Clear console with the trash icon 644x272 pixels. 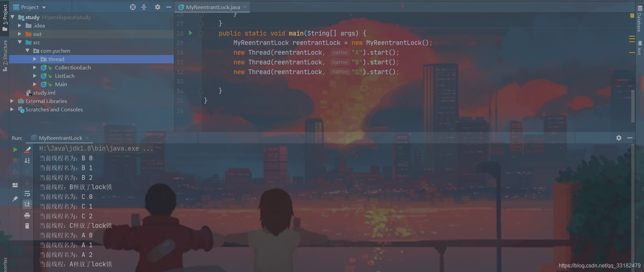[x=28, y=226]
